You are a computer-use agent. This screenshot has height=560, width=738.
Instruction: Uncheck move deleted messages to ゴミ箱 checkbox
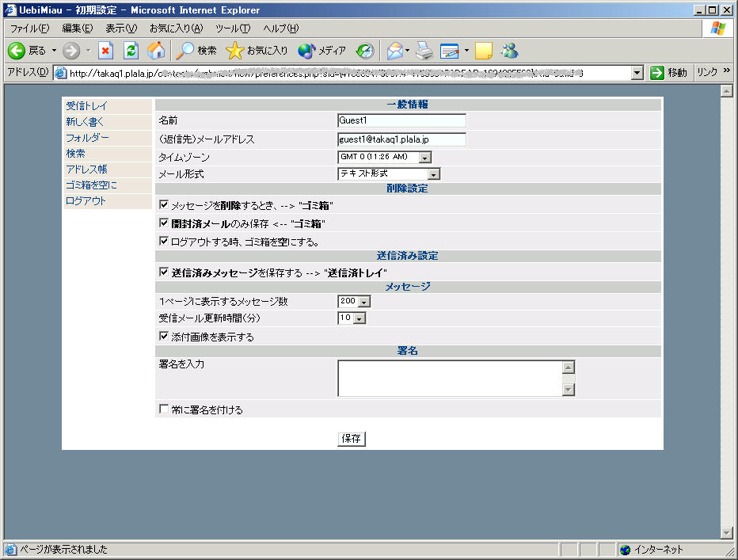[164, 205]
